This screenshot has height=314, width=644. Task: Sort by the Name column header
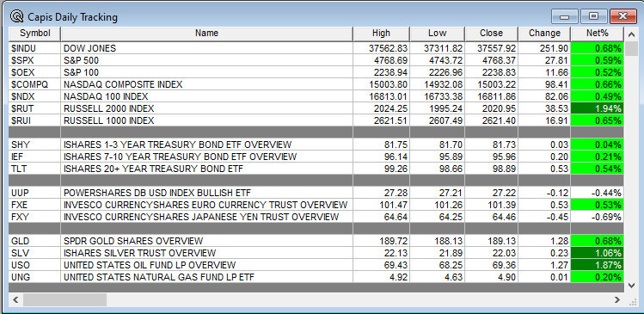pos(206,34)
